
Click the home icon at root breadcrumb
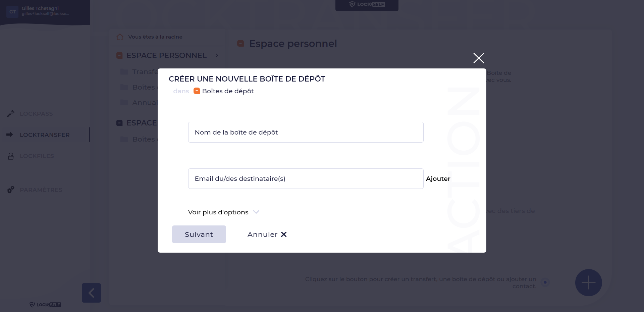(120, 37)
